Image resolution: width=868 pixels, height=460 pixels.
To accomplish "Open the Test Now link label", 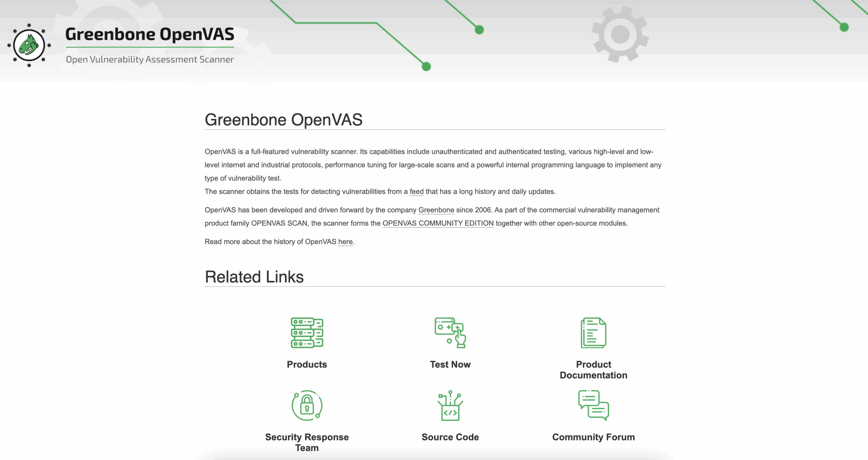I will [450, 364].
